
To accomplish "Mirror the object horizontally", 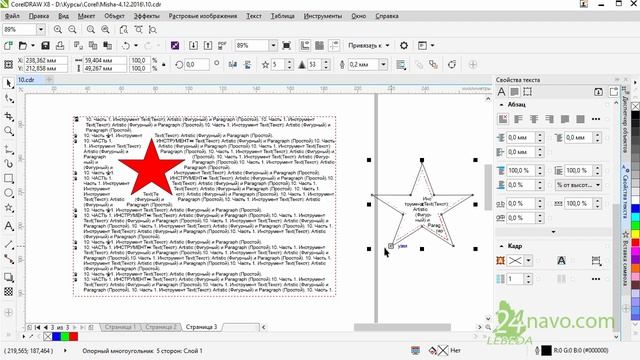I will pyautogui.click(x=233, y=64).
